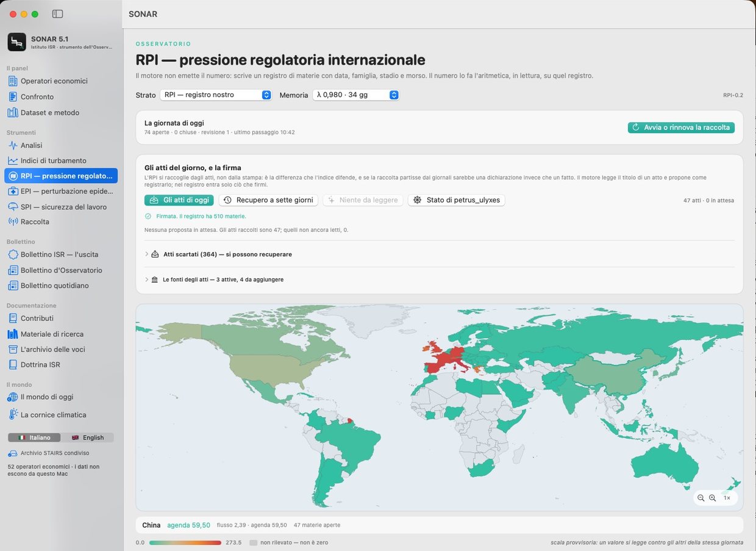Click the RPI-0.2 version label
The width and height of the screenshot is (756, 551).
point(733,95)
